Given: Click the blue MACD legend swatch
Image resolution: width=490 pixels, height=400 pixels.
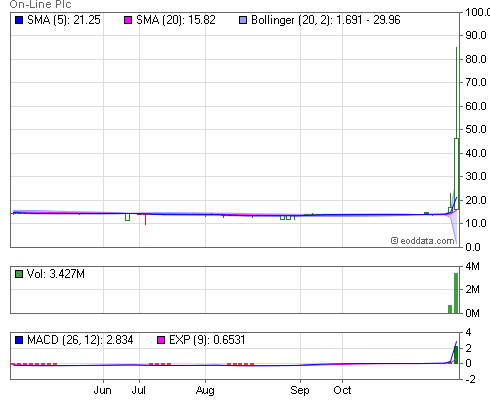Looking at the screenshot, I should (x=19, y=340).
